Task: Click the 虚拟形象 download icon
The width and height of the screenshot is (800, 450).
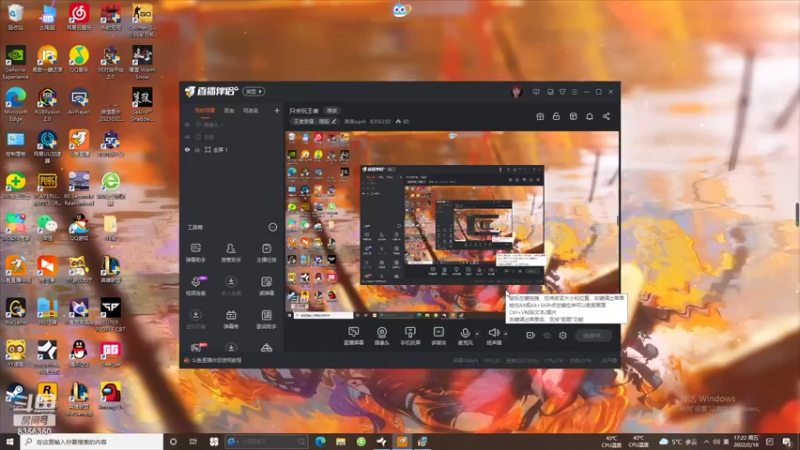Action: pos(195,315)
